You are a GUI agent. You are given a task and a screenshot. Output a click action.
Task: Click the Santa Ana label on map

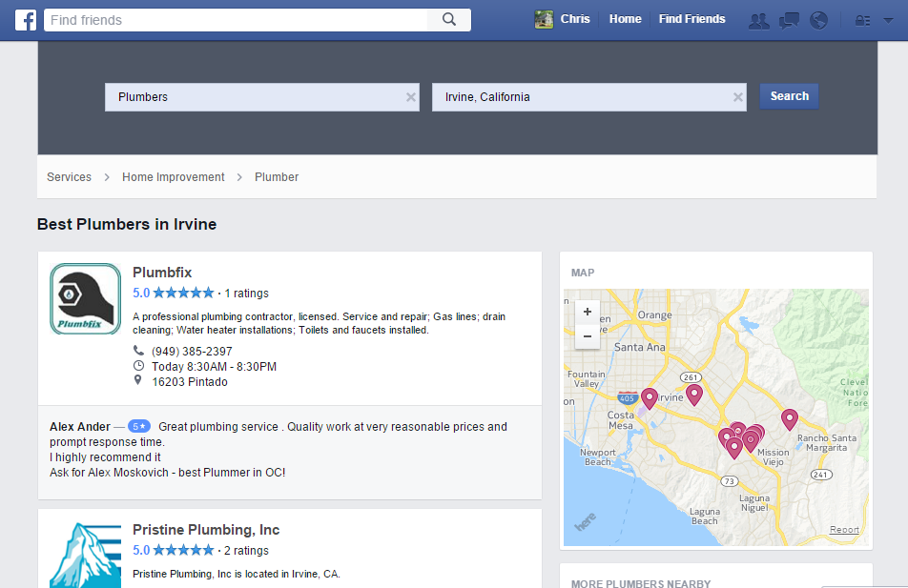pos(639,347)
